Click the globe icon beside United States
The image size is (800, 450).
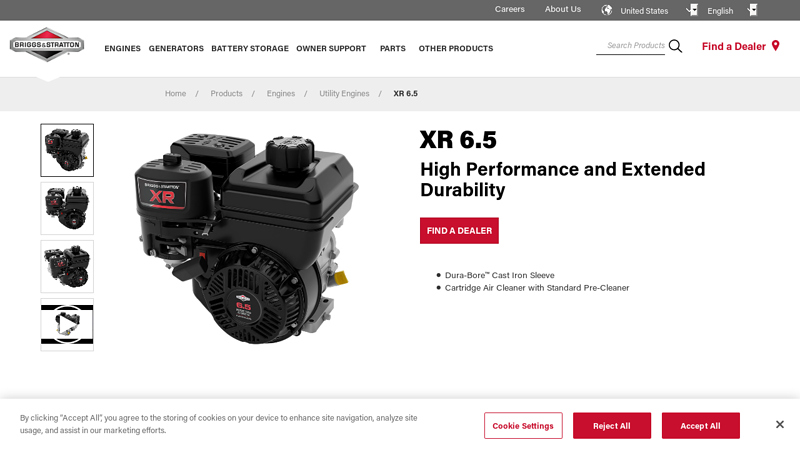(x=607, y=10)
